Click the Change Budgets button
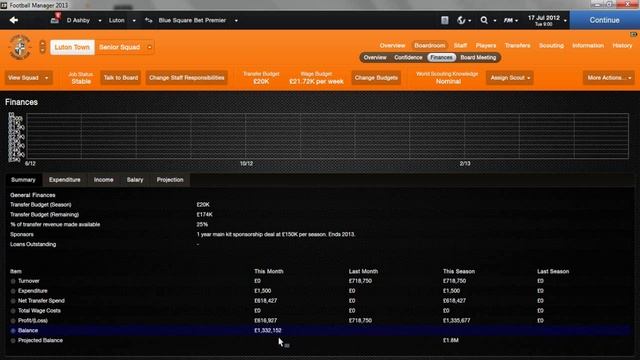640x360 pixels. 376,78
